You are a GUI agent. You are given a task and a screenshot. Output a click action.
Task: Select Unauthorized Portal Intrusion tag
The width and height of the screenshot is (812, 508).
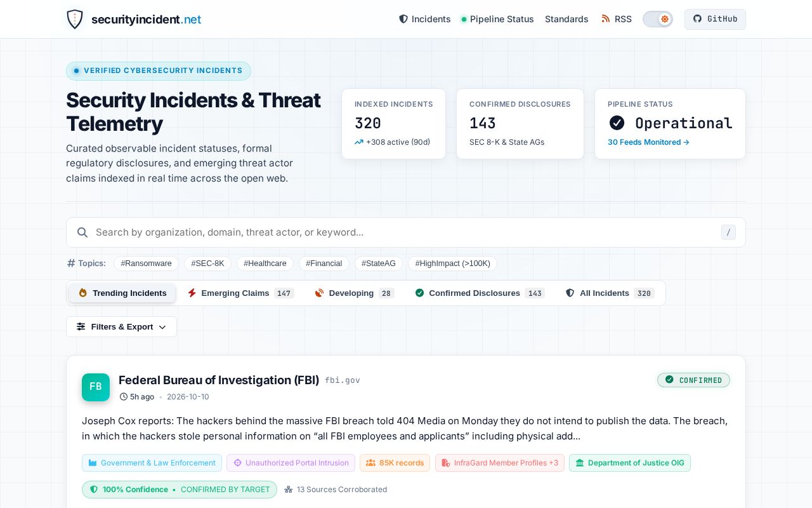pyautogui.click(x=291, y=463)
